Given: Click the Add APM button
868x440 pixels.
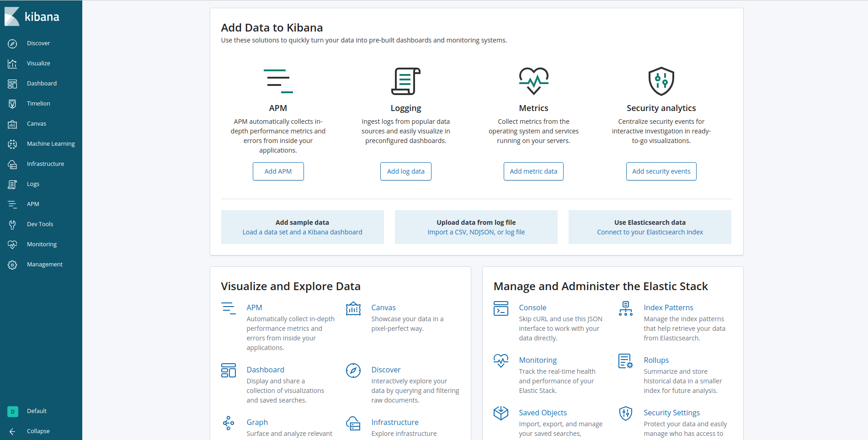Looking at the screenshot, I should coord(278,171).
